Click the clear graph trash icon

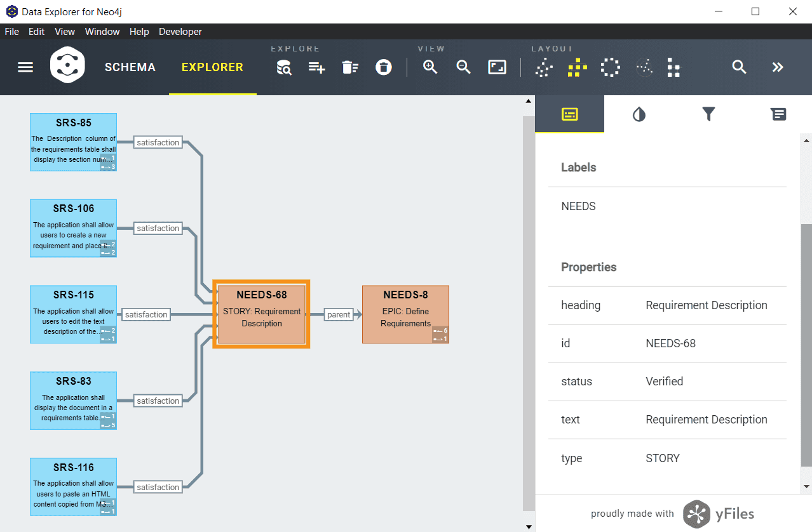[x=384, y=67]
